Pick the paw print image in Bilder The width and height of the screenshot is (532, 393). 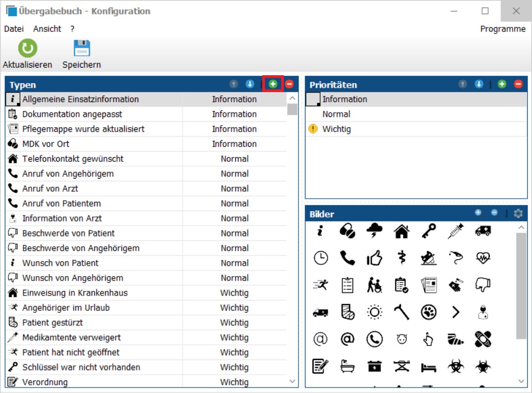(429, 312)
